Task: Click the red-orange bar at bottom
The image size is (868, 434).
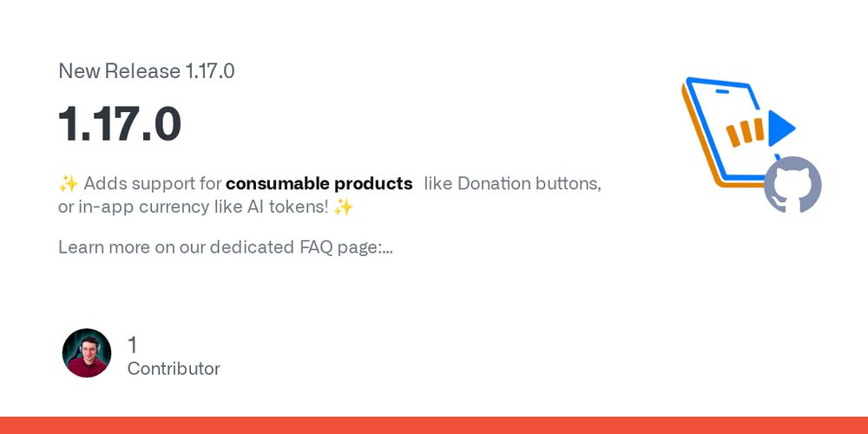Action: (x=434, y=425)
